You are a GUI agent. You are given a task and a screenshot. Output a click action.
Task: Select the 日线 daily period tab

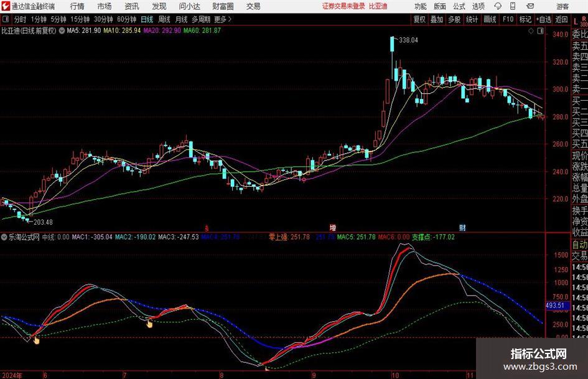click(x=147, y=19)
